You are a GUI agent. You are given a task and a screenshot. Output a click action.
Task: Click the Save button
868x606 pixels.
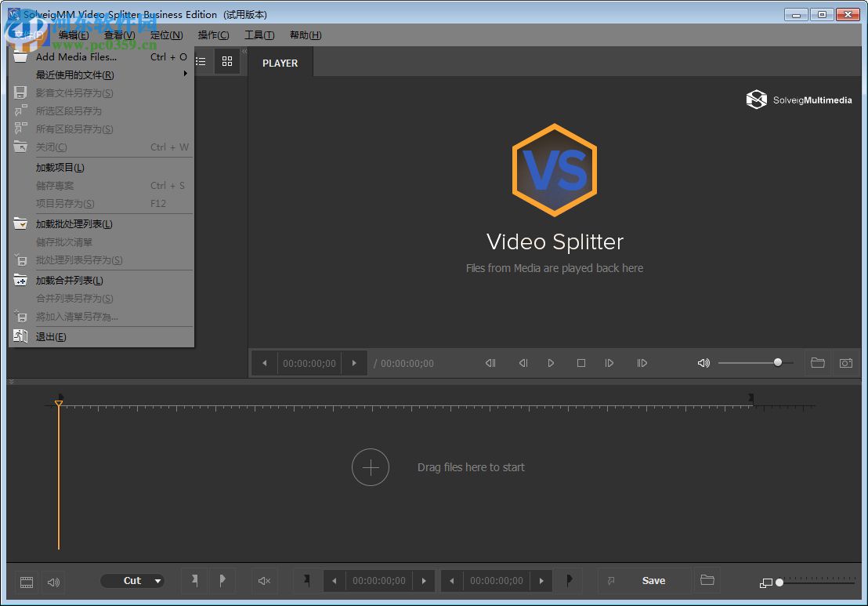[654, 580]
